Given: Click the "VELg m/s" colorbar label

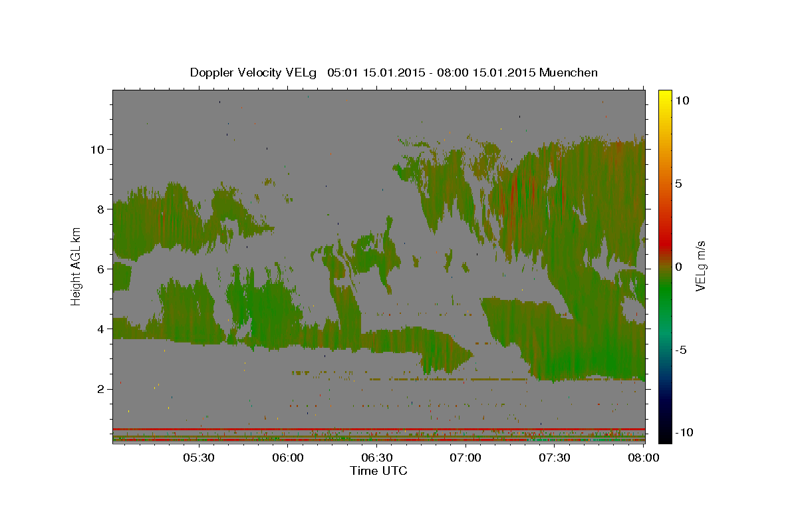Looking at the screenshot, I should pos(700,265).
